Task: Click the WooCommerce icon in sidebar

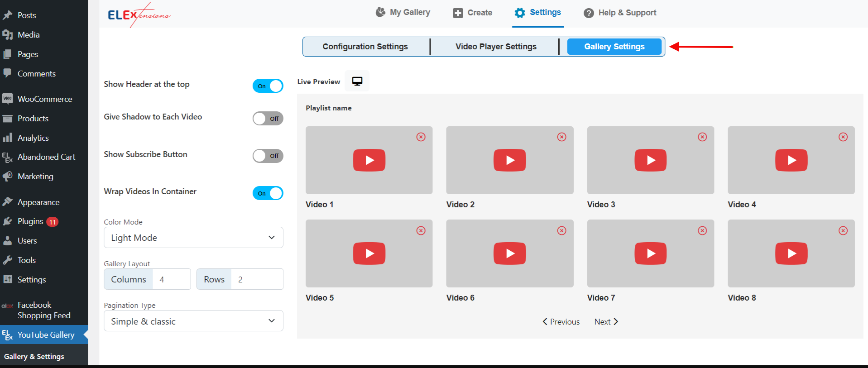Action: point(7,99)
